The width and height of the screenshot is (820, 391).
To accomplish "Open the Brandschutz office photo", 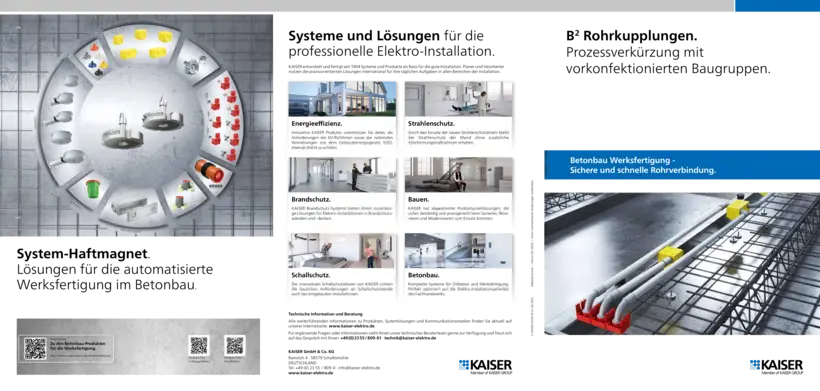I will 343,175.
